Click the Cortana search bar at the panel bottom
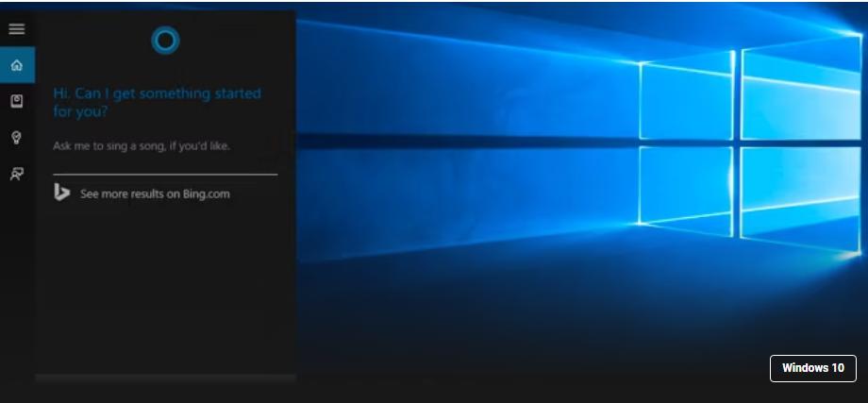The width and height of the screenshot is (868, 403). click(x=165, y=378)
